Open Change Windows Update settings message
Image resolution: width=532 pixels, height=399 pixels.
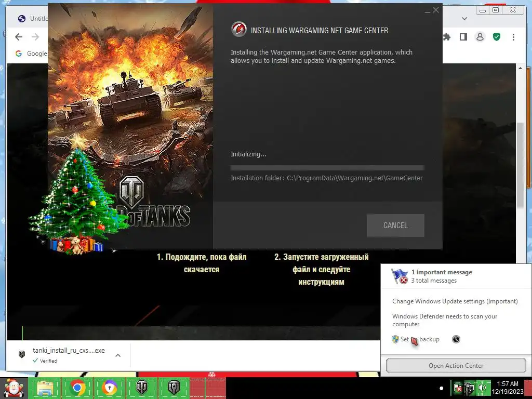[455, 301]
